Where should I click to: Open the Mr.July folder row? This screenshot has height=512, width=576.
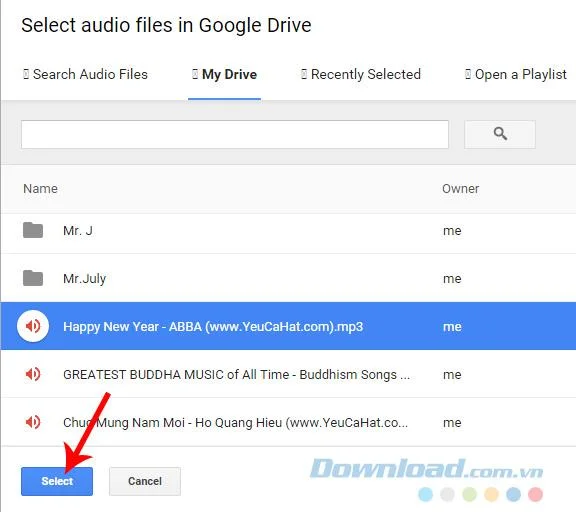point(288,278)
